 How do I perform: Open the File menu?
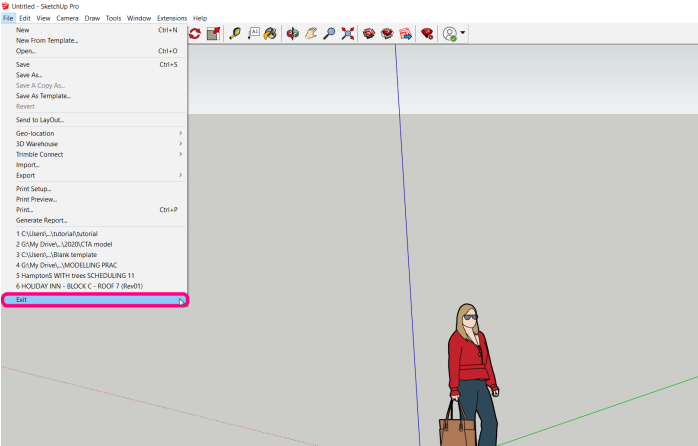point(8,18)
